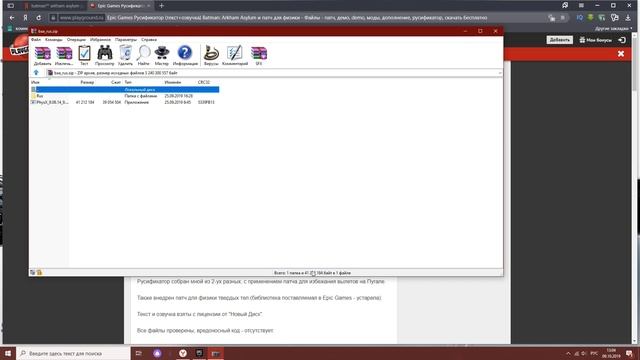The width and height of the screenshot is (640, 360).
Task: Open the Избранное menu
Action: [x=100, y=40]
